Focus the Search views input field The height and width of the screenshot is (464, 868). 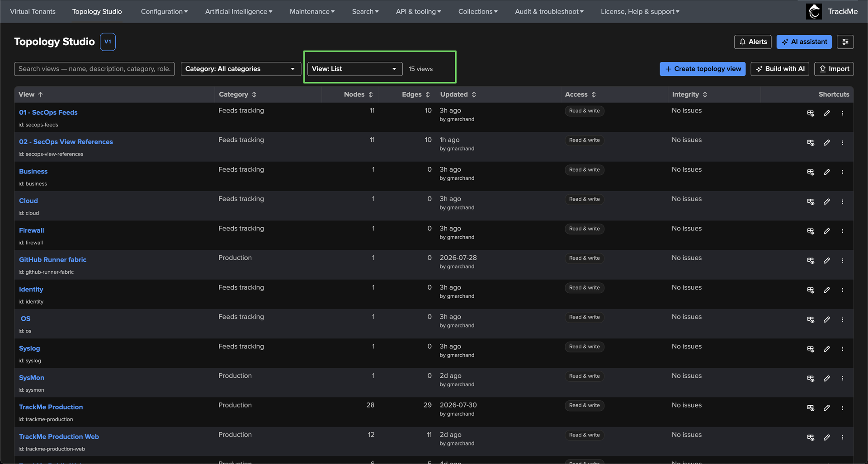pyautogui.click(x=94, y=69)
